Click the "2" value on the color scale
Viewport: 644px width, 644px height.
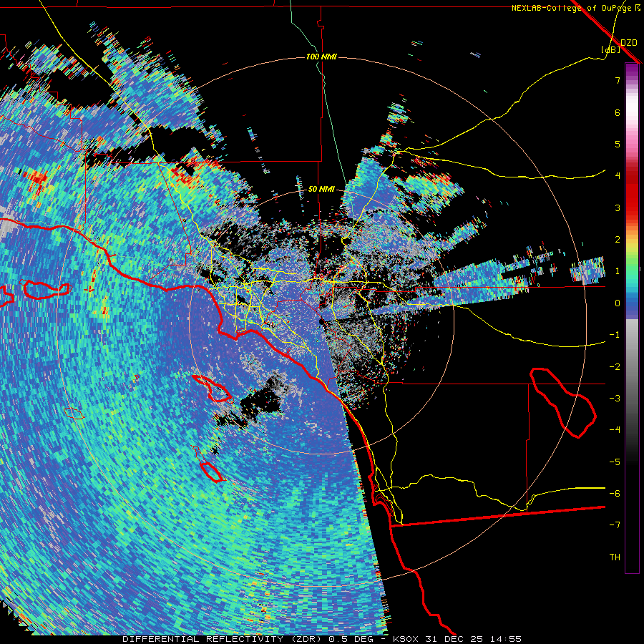pos(618,240)
